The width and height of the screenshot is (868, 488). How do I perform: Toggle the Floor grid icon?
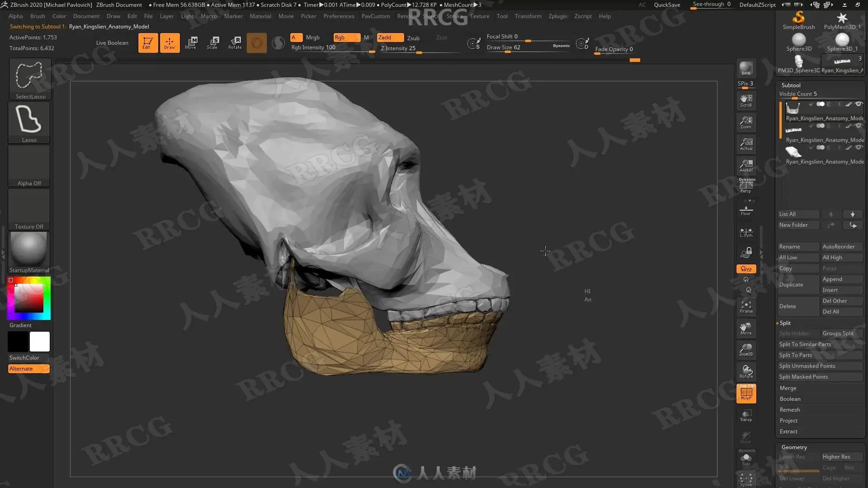tap(746, 211)
